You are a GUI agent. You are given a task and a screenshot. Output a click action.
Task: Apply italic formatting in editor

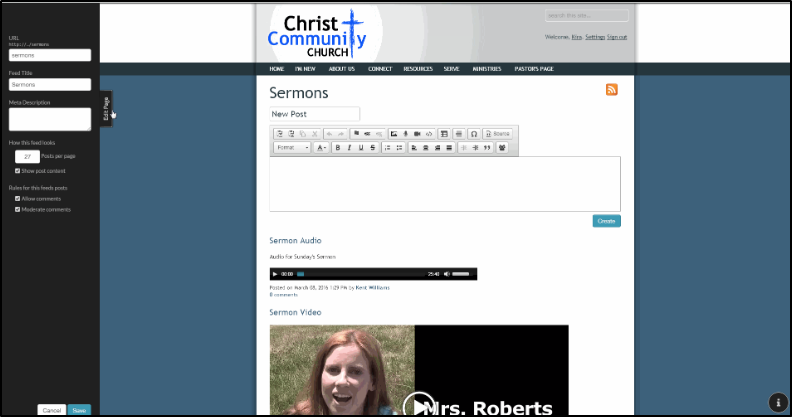point(349,147)
